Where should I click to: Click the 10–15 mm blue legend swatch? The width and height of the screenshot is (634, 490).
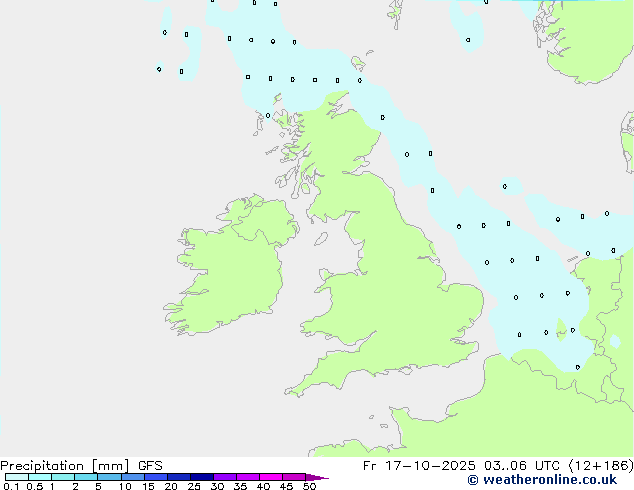click(132, 477)
